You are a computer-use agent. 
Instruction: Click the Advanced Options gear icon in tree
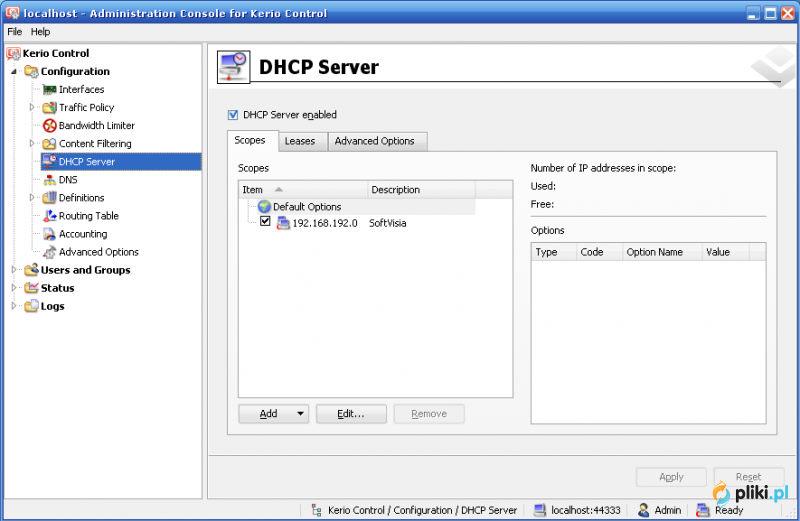click(x=49, y=252)
